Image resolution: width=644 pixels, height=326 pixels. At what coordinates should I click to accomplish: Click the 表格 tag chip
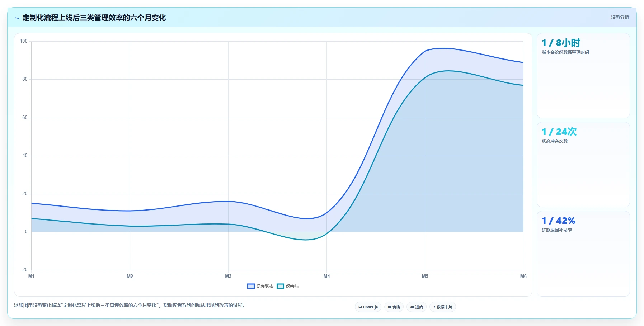[394, 307]
